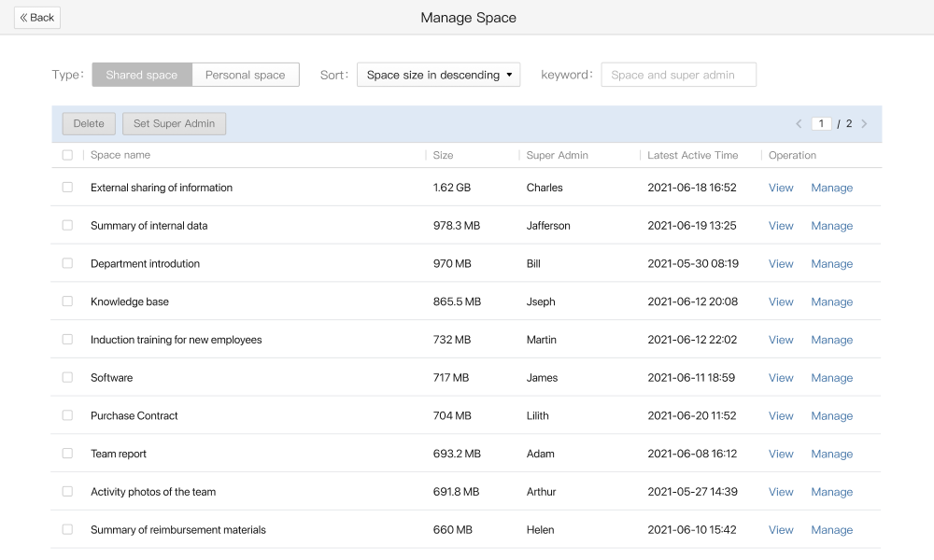View Activity photos of the team

[781, 492]
